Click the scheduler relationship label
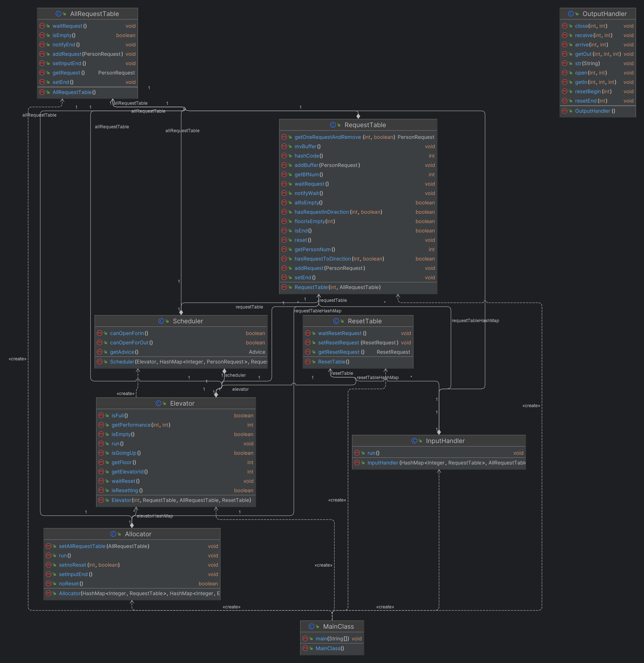 point(235,375)
